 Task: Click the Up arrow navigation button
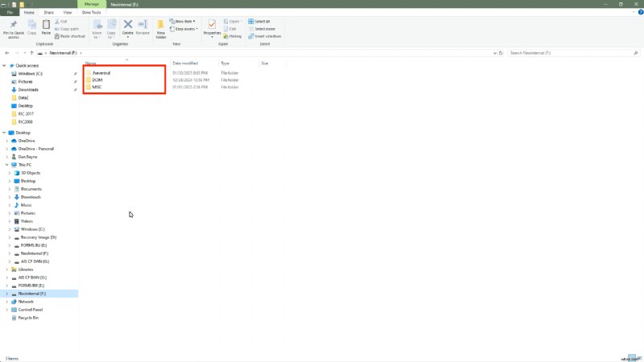[x=32, y=53]
